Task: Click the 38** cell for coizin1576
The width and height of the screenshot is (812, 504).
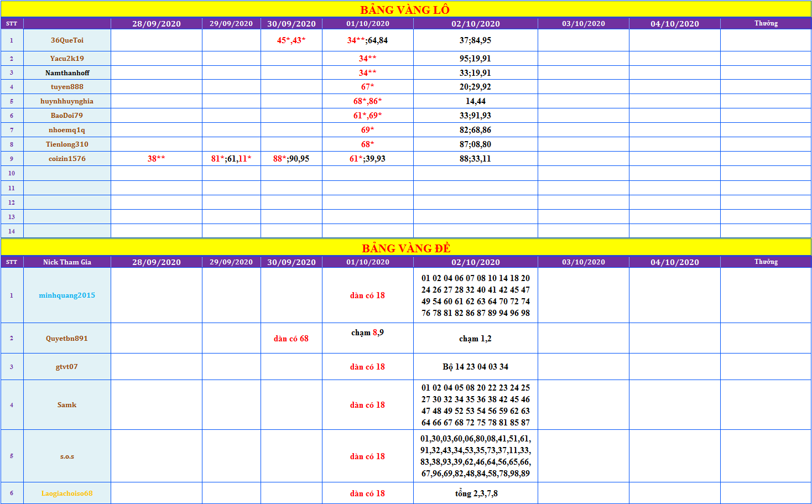Action: tap(157, 158)
